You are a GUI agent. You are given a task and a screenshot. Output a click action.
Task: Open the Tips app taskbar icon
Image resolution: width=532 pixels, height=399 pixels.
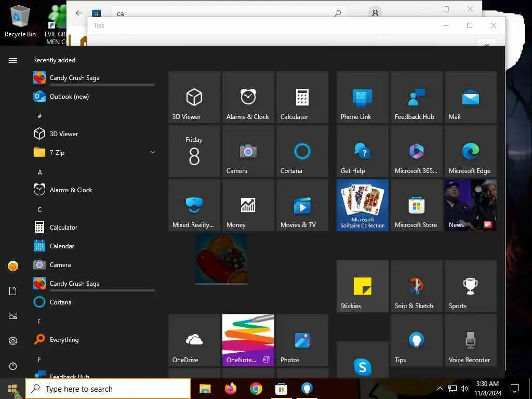307,389
